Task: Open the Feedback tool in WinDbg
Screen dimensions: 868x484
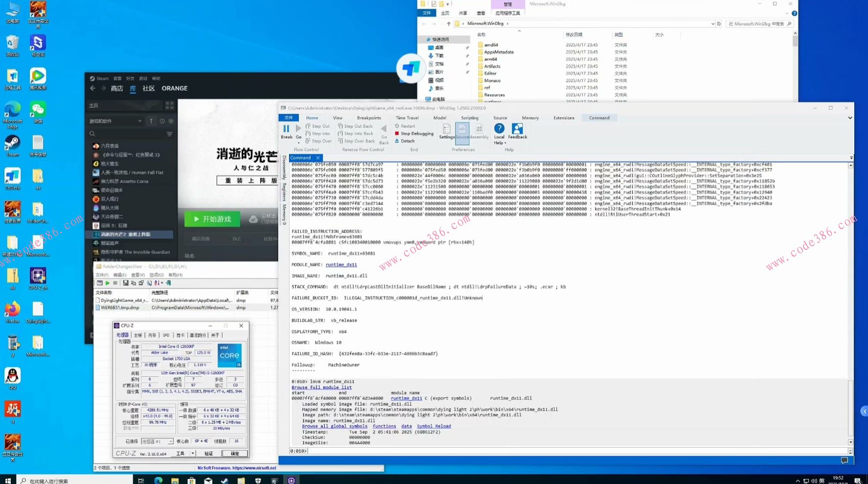Action: [x=517, y=131]
